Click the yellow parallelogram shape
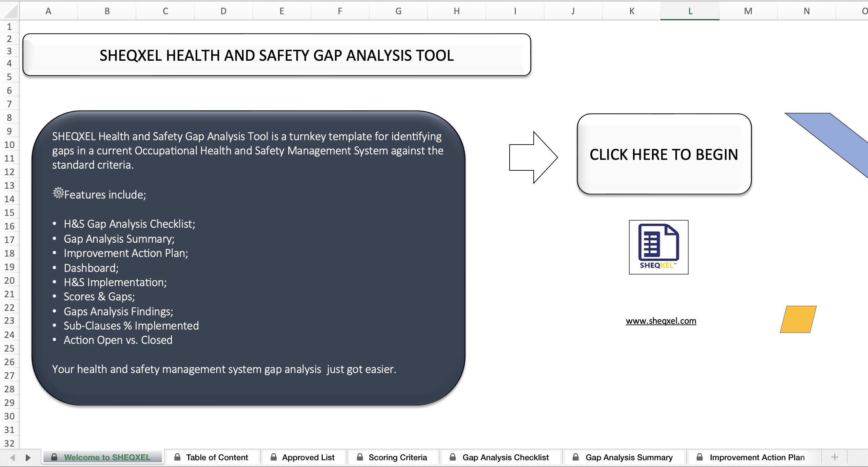This screenshot has height=467, width=868. [798, 319]
